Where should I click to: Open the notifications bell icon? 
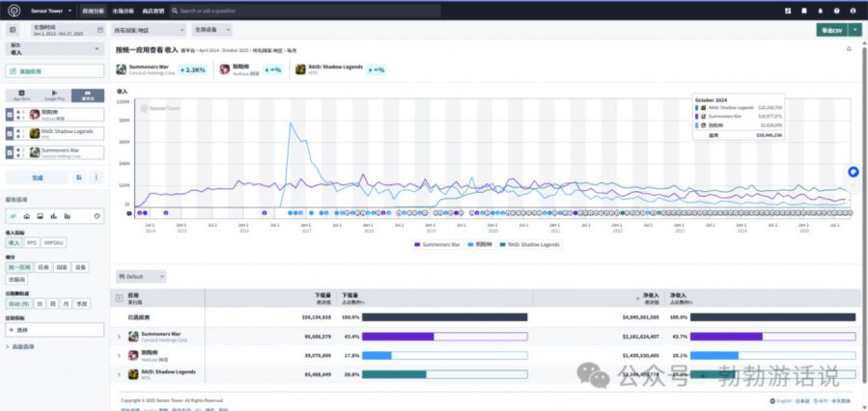(x=820, y=10)
